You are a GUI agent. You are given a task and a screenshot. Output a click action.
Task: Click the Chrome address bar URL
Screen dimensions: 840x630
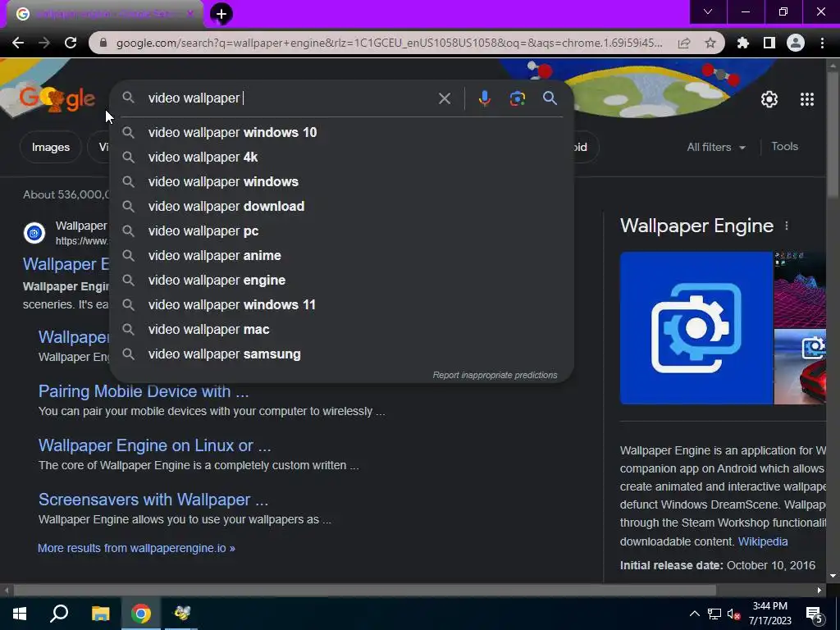tap(390, 43)
